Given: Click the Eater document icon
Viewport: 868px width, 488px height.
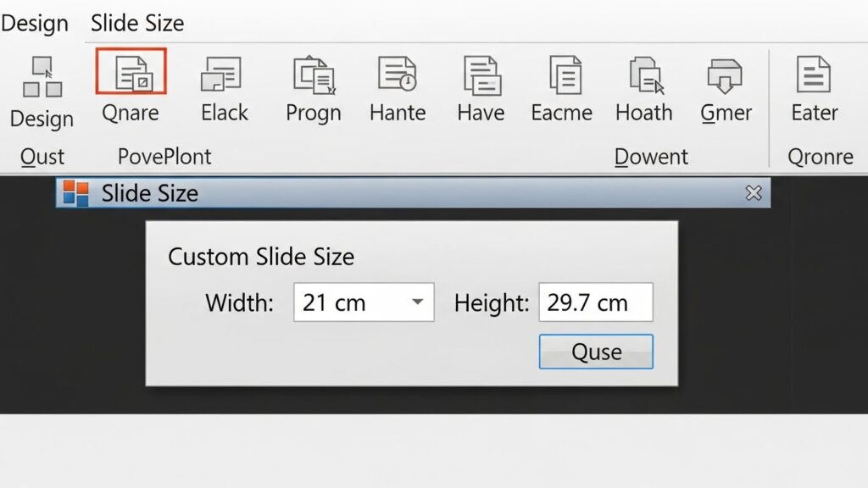Looking at the screenshot, I should click(814, 75).
